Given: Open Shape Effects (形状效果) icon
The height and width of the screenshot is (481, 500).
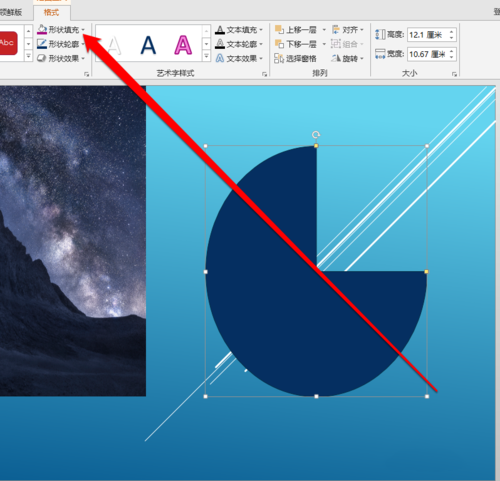Looking at the screenshot, I should click(x=42, y=58).
